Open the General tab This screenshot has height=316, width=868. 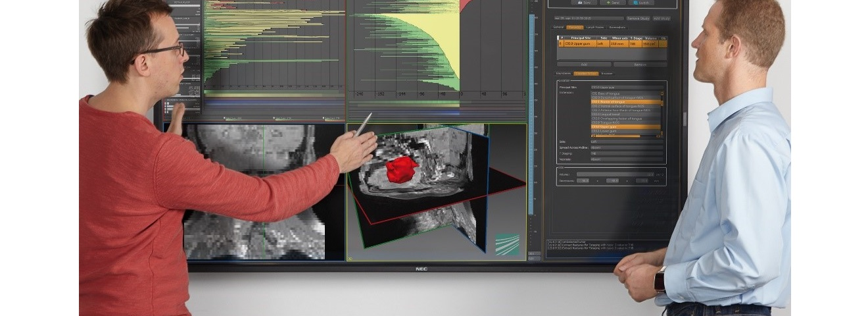[558, 27]
